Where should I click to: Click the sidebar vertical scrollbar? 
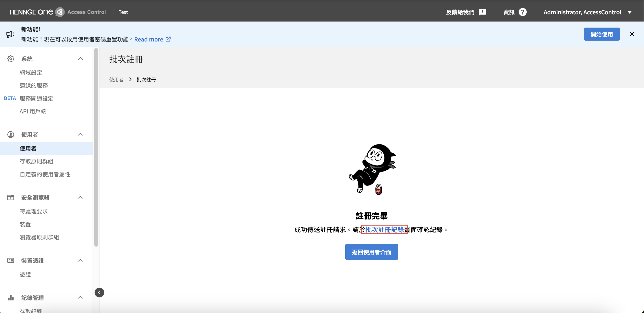coord(96,147)
